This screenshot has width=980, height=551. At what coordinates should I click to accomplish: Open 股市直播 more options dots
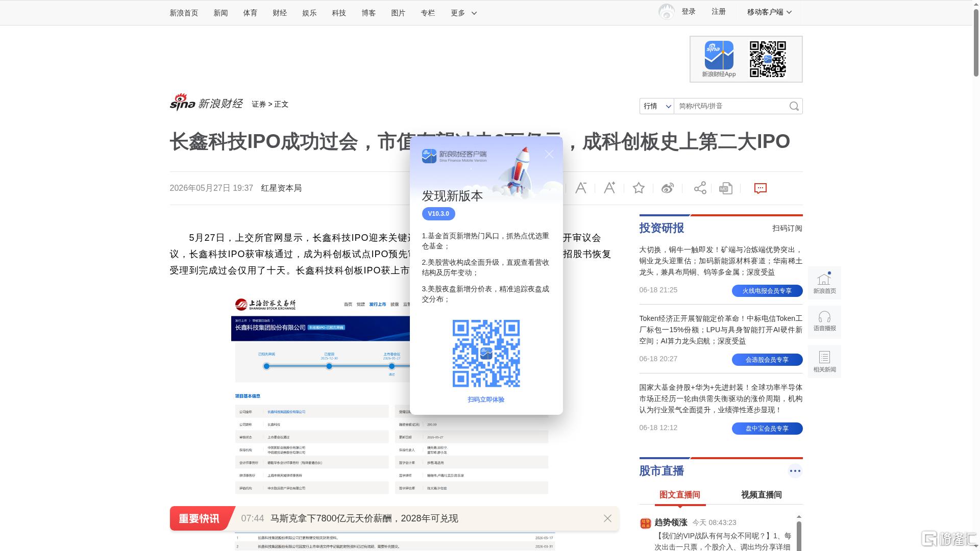(795, 471)
